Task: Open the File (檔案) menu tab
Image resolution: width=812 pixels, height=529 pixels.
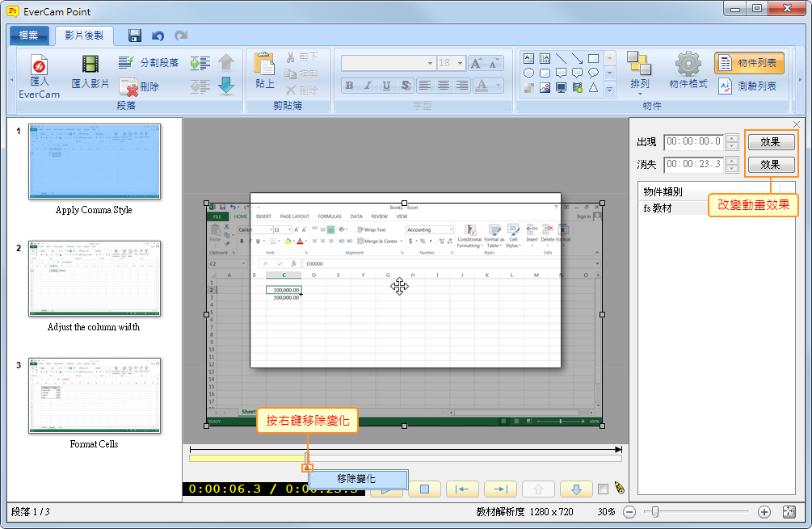Action: (x=29, y=36)
